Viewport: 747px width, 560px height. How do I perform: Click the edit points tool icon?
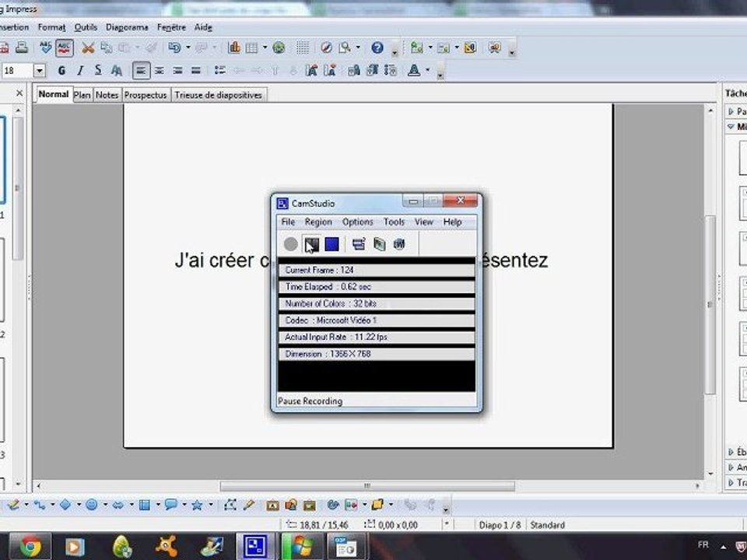click(x=230, y=505)
